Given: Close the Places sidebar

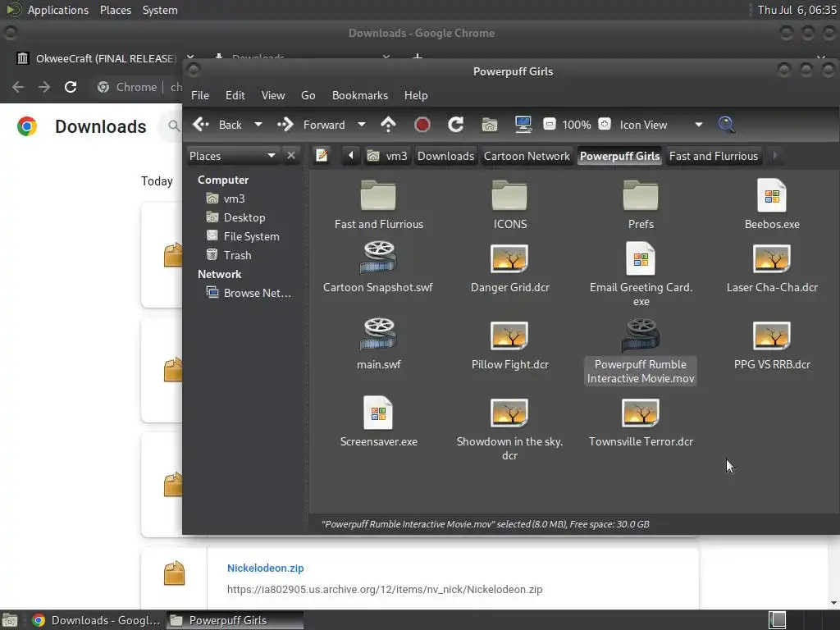Looking at the screenshot, I should (291, 155).
